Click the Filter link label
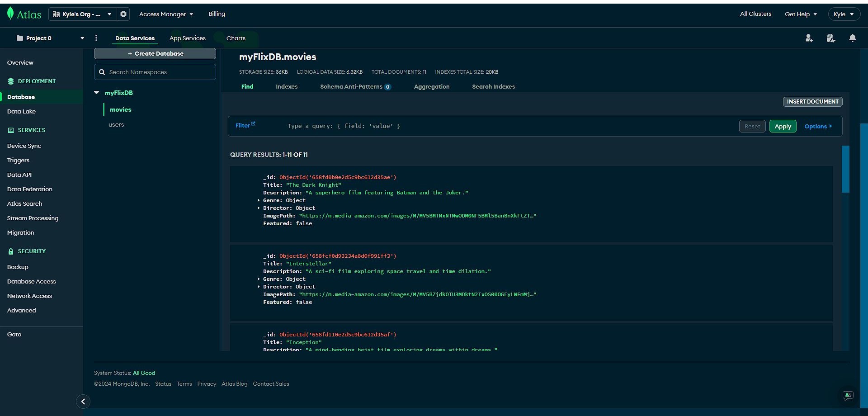This screenshot has height=416, width=868. [243, 126]
